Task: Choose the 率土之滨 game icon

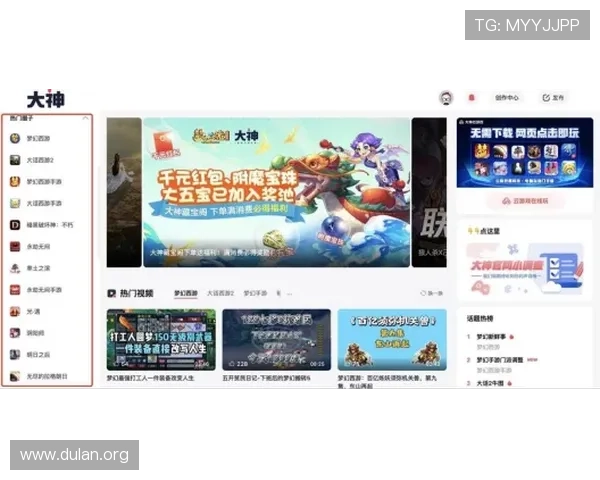Action: [x=15, y=268]
